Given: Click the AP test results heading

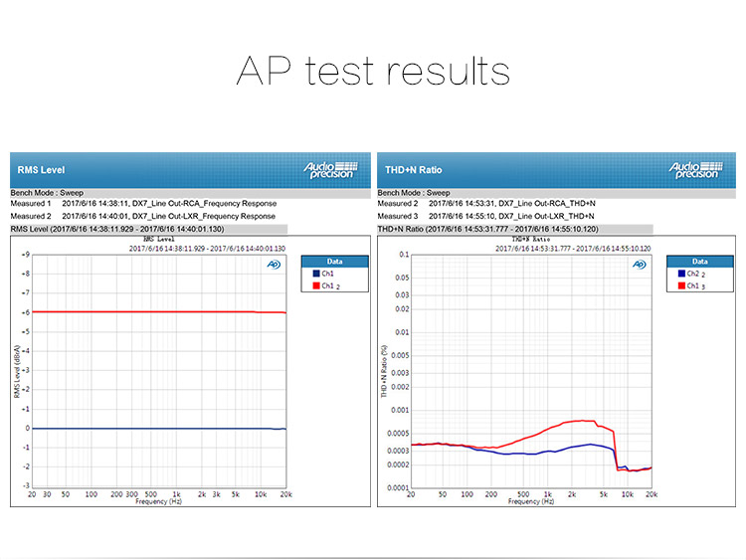Looking at the screenshot, I should pos(373,72).
